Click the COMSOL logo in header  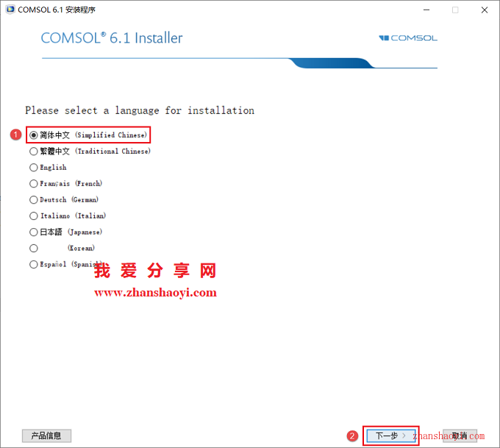(408, 38)
